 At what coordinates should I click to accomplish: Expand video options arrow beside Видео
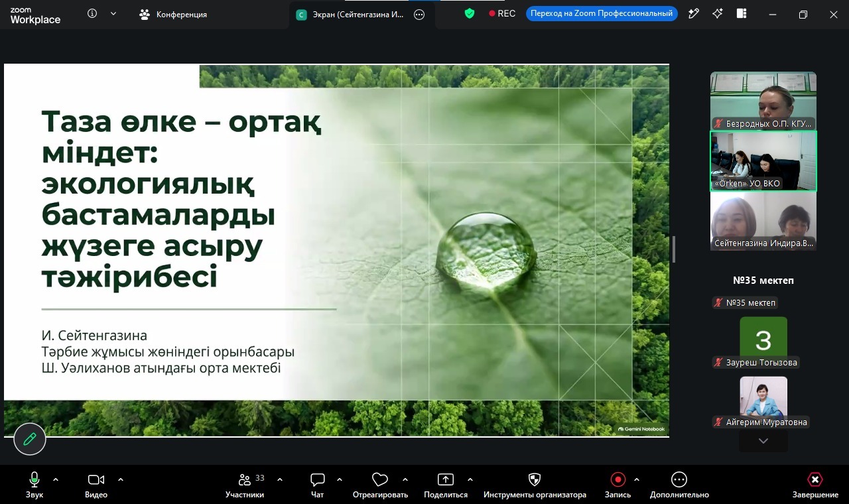click(x=121, y=479)
